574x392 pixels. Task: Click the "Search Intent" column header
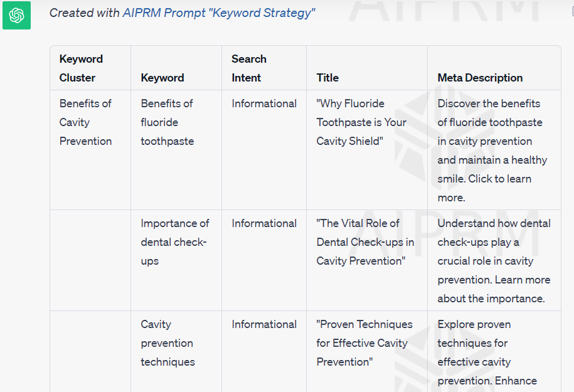[x=249, y=68]
